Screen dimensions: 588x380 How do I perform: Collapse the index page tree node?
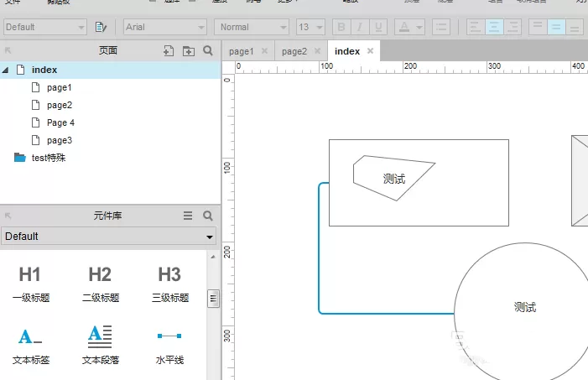point(5,70)
